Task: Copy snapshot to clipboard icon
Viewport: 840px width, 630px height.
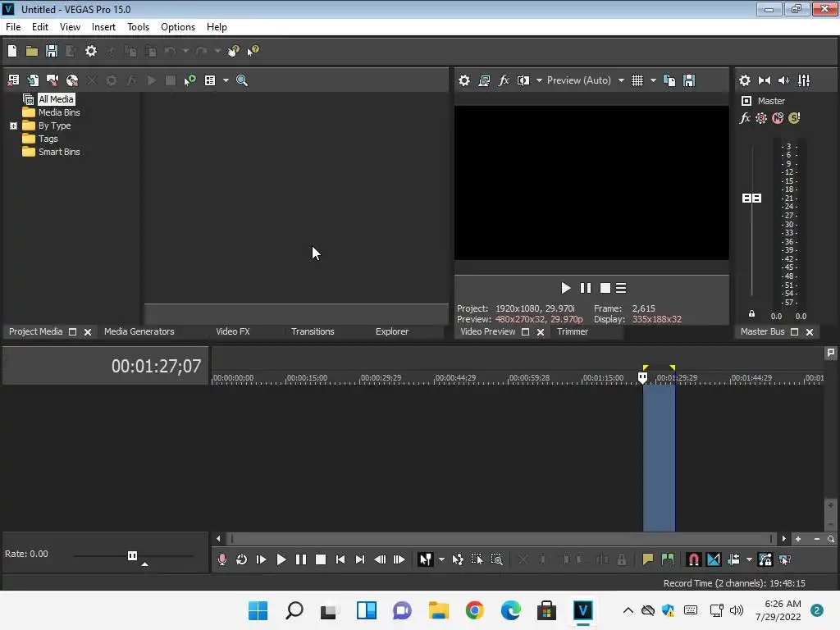Action: coord(669,80)
